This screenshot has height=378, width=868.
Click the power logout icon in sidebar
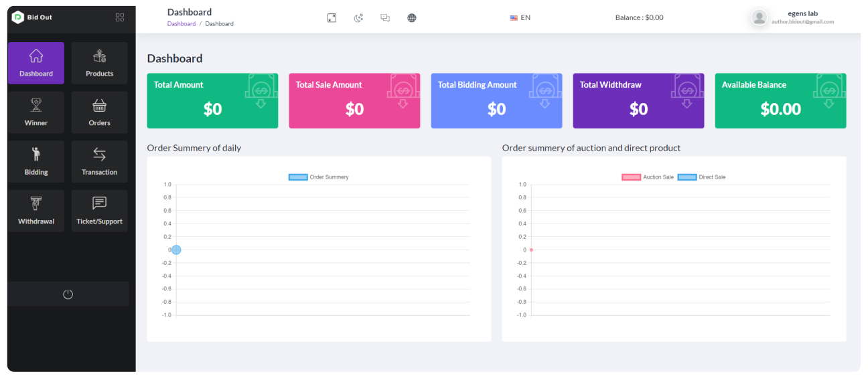(68, 294)
